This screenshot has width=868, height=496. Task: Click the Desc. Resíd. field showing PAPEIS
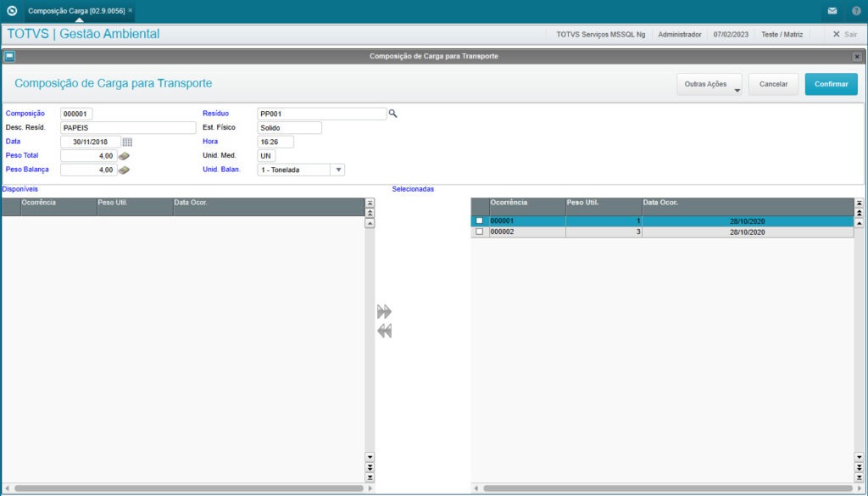[x=129, y=128]
